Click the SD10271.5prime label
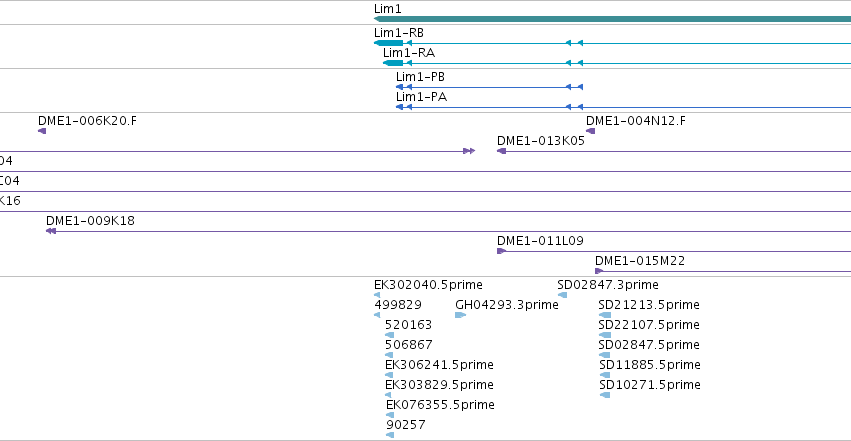The height and width of the screenshot is (441, 851). 650,385
